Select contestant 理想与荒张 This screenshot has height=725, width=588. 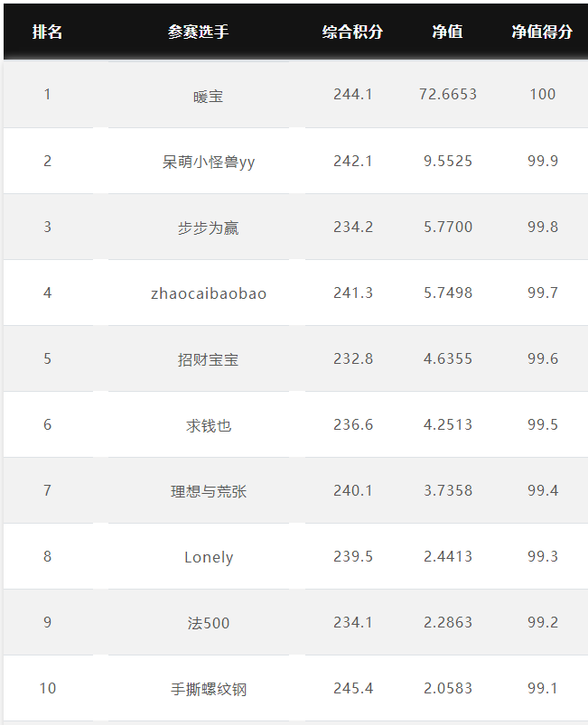point(208,491)
